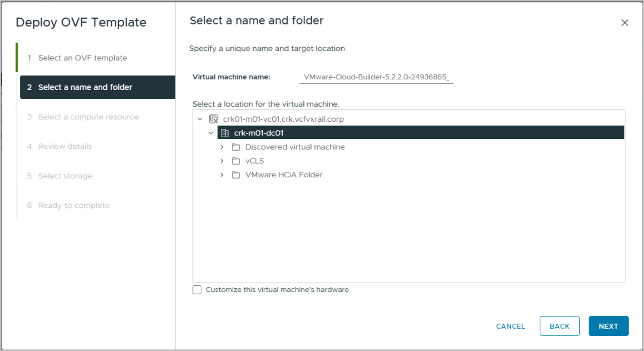Click the Virtual machine name text field

tap(376, 77)
